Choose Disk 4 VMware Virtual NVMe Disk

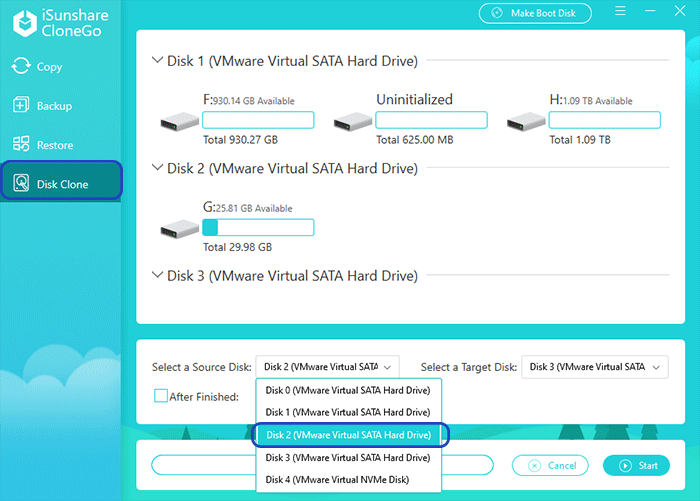pyautogui.click(x=337, y=480)
